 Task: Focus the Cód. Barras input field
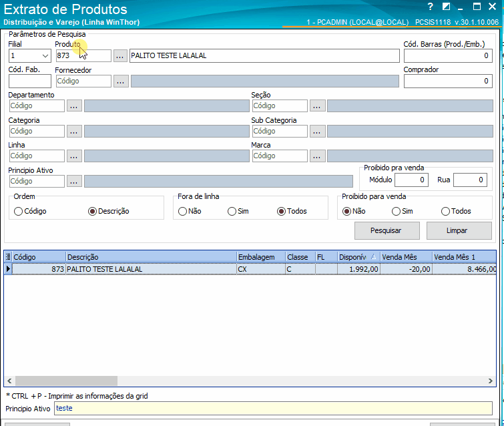click(x=448, y=56)
